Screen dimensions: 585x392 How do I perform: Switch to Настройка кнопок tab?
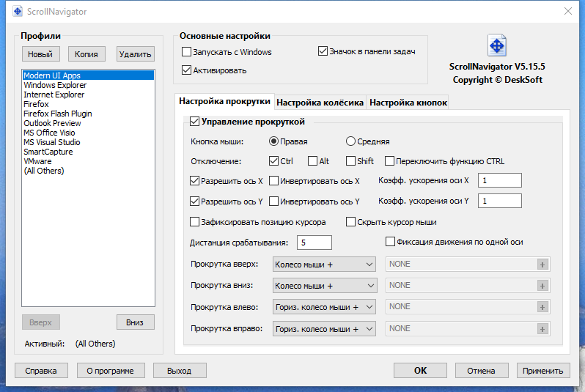(408, 102)
